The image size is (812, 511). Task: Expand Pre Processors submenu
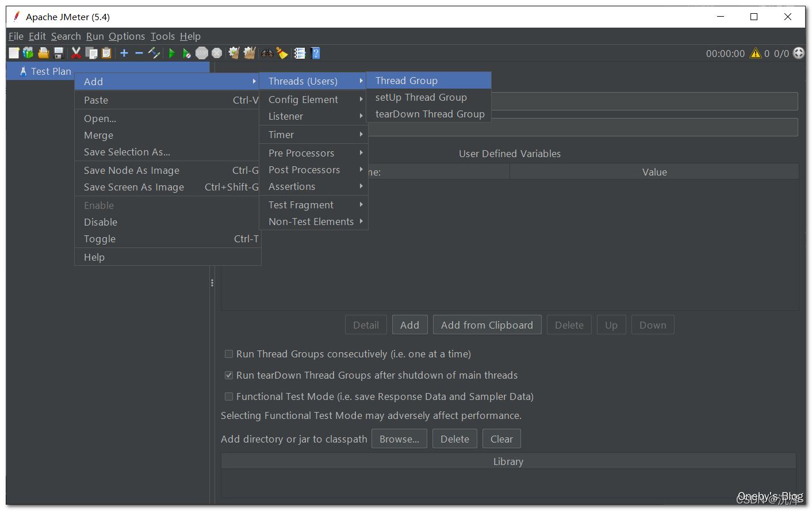pyautogui.click(x=313, y=153)
